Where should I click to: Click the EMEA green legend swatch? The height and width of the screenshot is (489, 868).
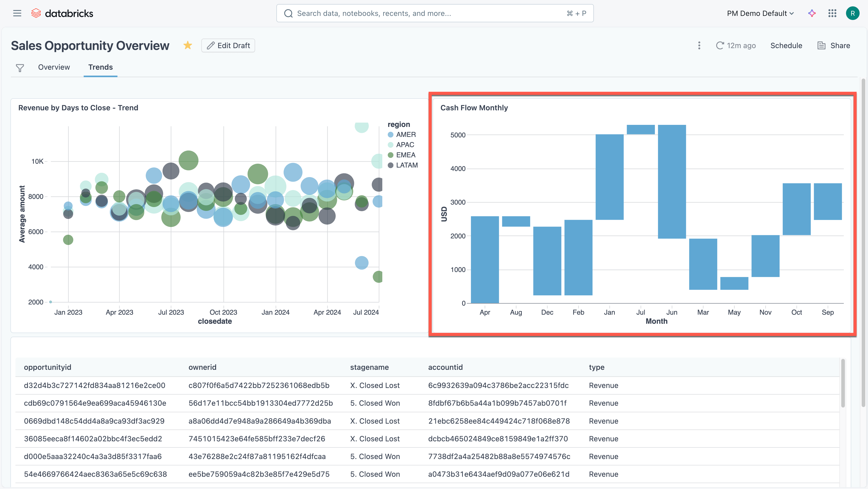point(390,155)
